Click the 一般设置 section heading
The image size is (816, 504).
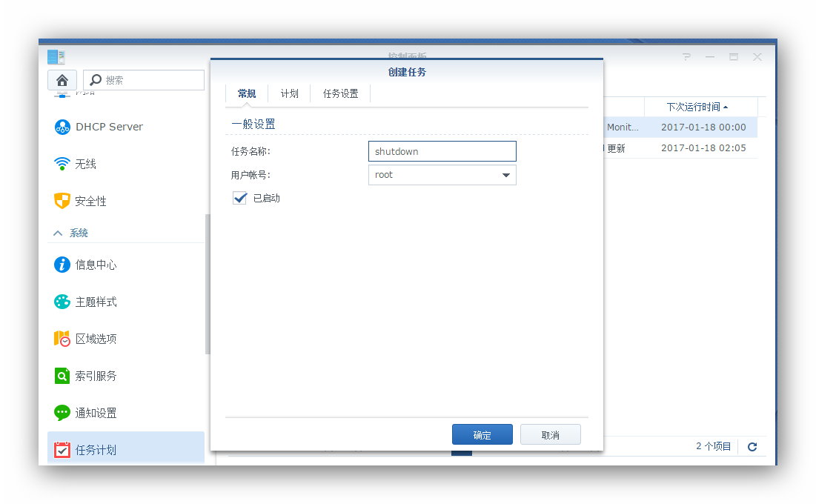coord(253,124)
